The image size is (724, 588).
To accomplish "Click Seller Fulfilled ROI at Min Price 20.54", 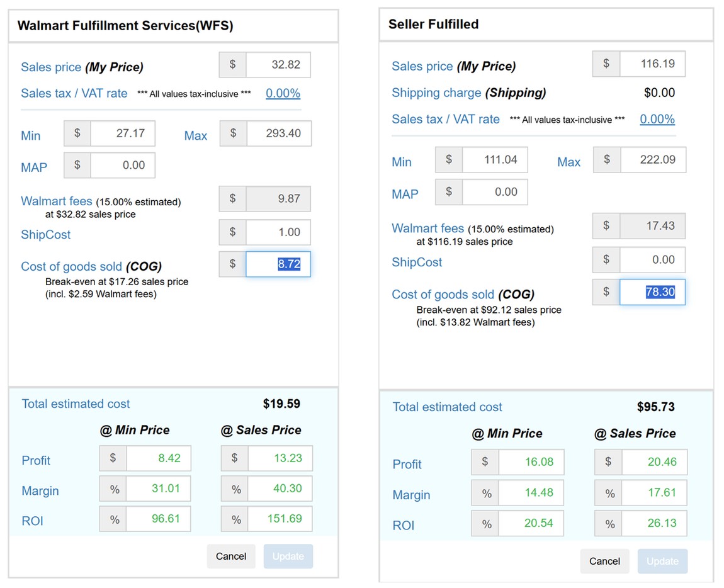I will pyautogui.click(x=531, y=523).
